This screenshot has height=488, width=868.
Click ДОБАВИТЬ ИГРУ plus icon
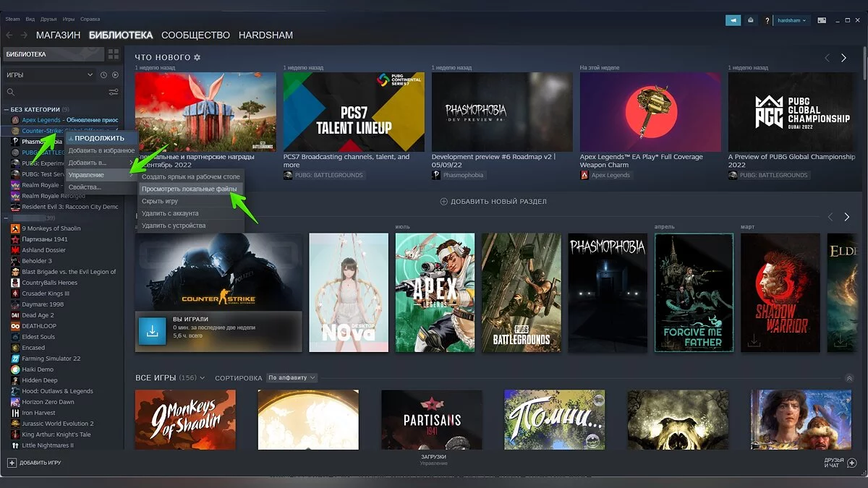click(12, 462)
